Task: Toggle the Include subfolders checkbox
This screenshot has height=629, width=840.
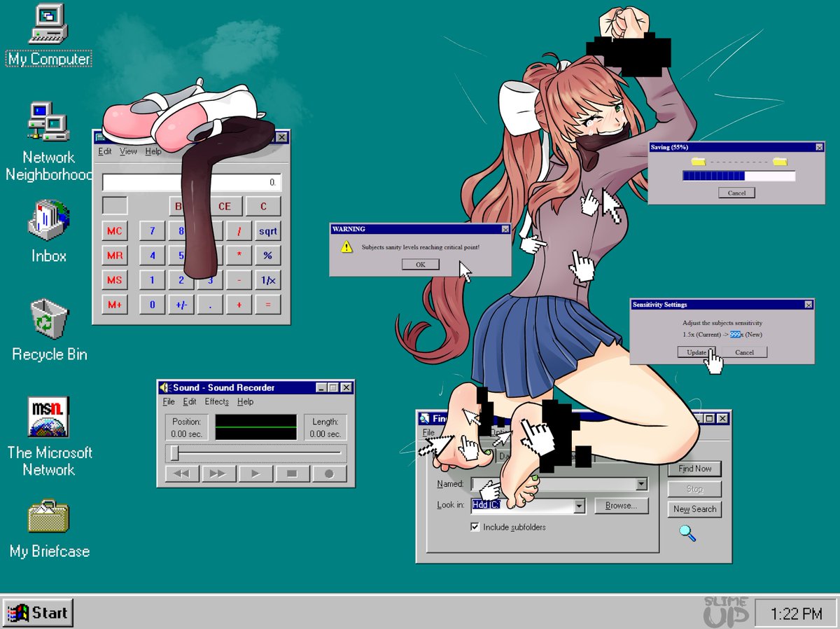Action: click(475, 527)
